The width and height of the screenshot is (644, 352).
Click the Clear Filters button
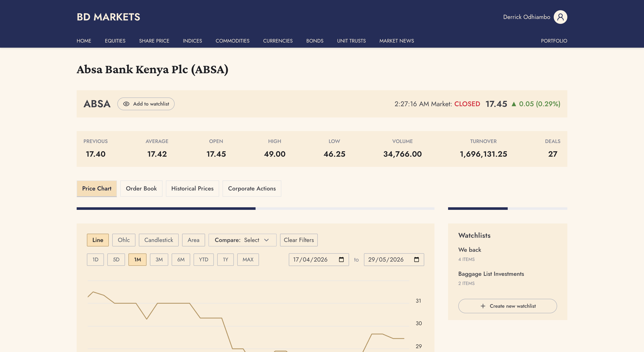coord(299,240)
